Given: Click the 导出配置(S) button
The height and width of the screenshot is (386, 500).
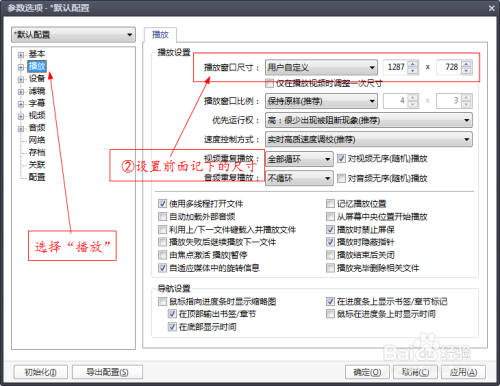Looking at the screenshot, I should [x=107, y=372].
